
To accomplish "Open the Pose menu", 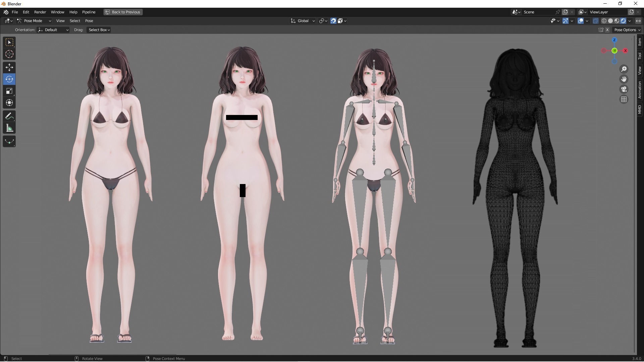I will coord(89,21).
